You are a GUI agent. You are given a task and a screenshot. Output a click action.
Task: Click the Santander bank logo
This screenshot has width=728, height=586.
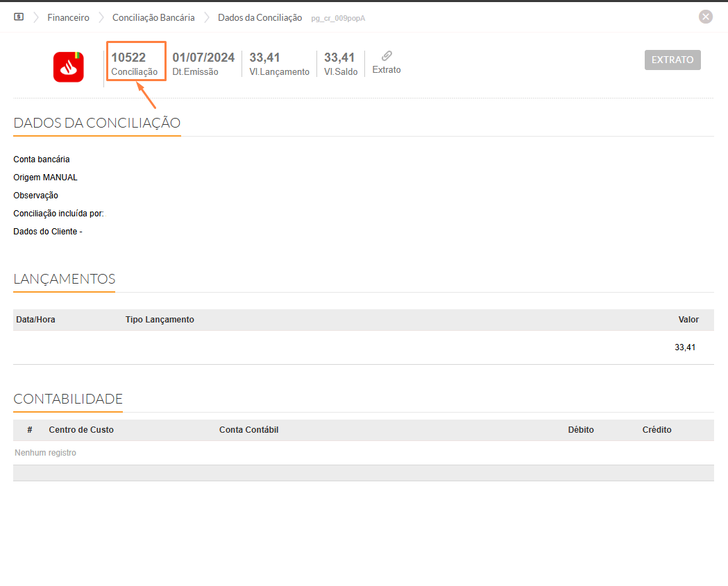[x=69, y=67]
